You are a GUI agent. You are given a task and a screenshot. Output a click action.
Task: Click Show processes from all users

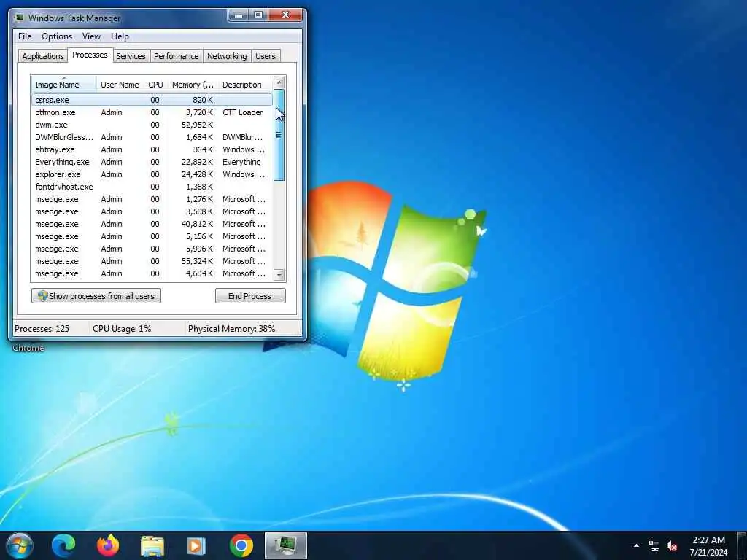tap(96, 296)
